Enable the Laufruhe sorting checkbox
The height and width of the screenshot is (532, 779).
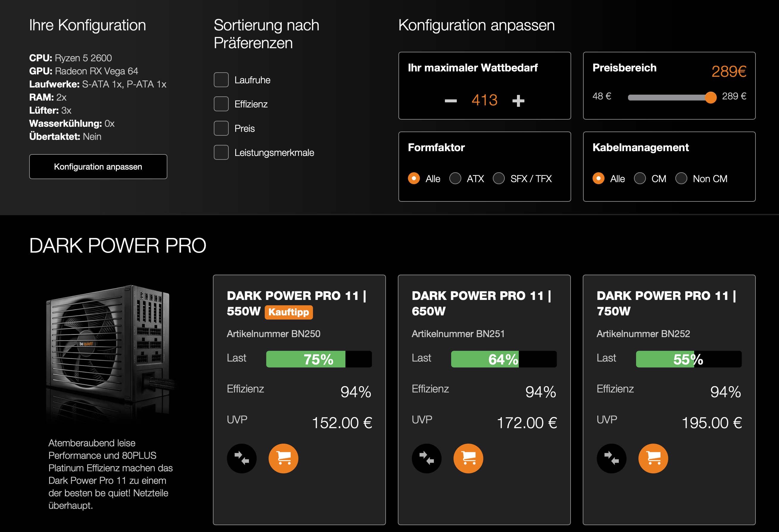click(x=221, y=80)
